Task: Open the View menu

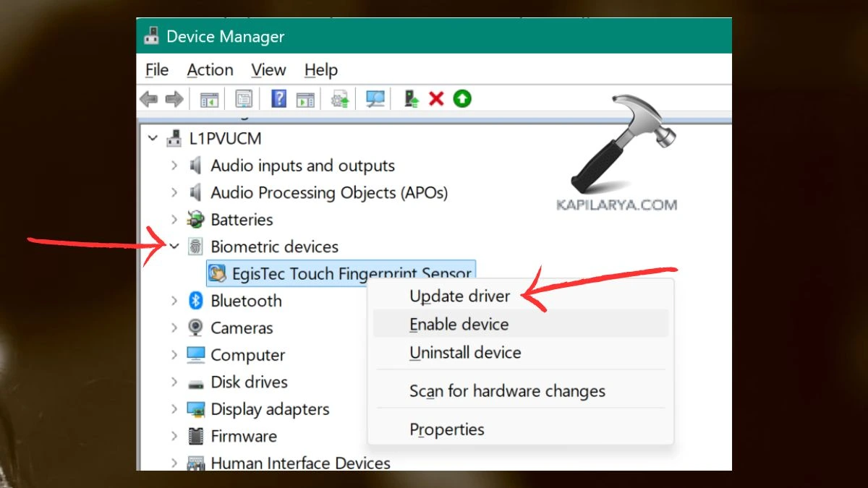Action: pyautogui.click(x=268, y=70)
